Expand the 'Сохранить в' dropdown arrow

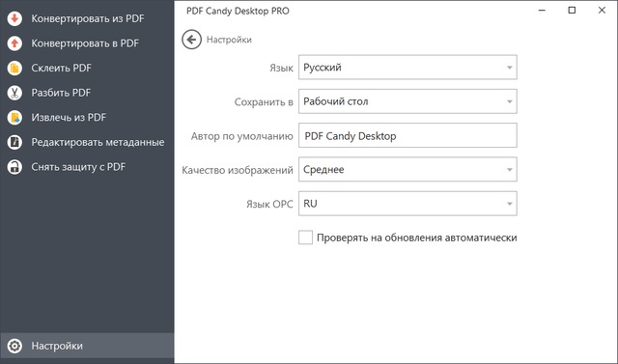509,101
